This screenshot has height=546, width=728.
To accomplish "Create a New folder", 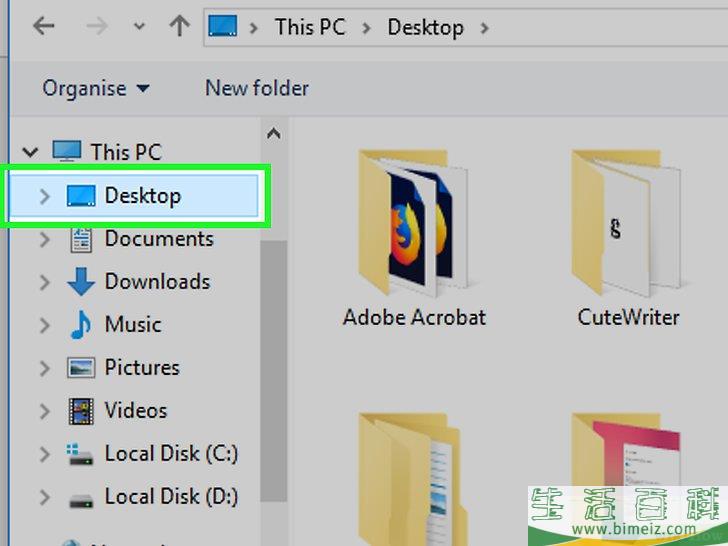I will tap(257, 88).
